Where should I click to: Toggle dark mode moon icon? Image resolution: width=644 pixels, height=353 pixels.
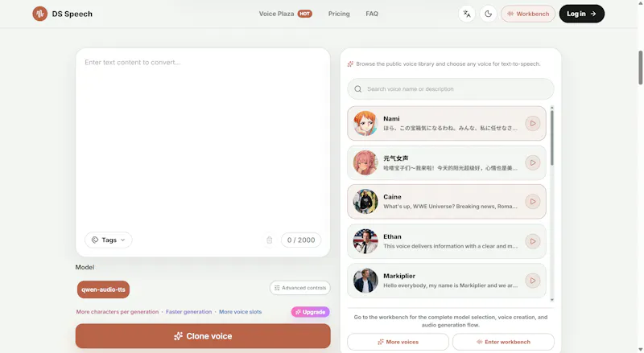[489, 14]
